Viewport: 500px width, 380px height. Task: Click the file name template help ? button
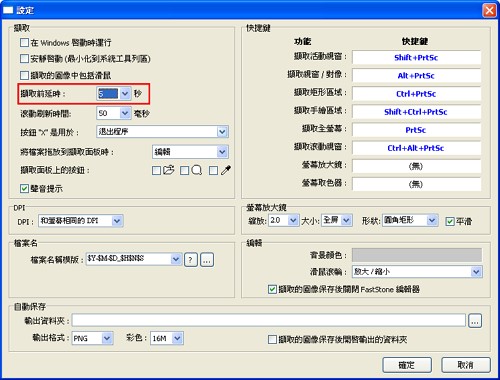point(191,260)
